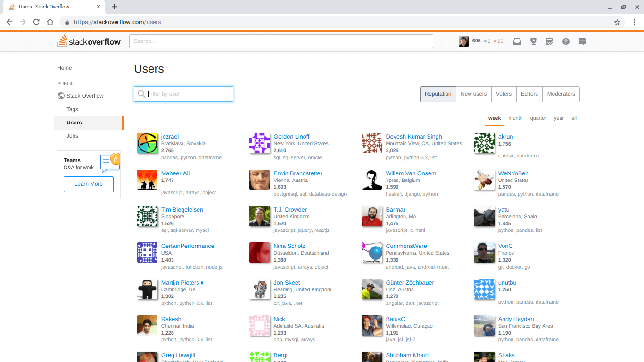Click the pandas tag under jezrael
The height and width of the screenshot is (362, 644).
(169, 158)
